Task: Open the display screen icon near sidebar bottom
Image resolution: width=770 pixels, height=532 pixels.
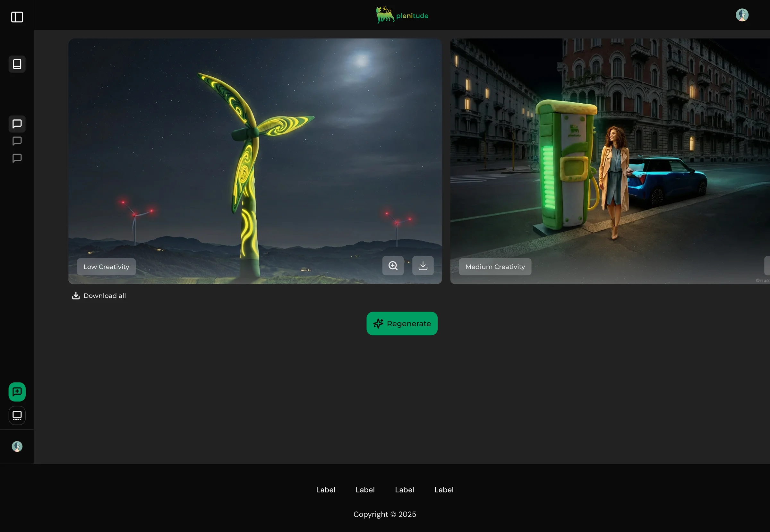Action: click(17, 415)
